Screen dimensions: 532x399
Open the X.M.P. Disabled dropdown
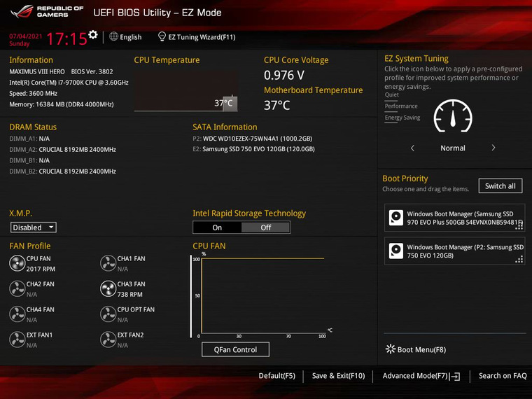(x=34, y=227)
